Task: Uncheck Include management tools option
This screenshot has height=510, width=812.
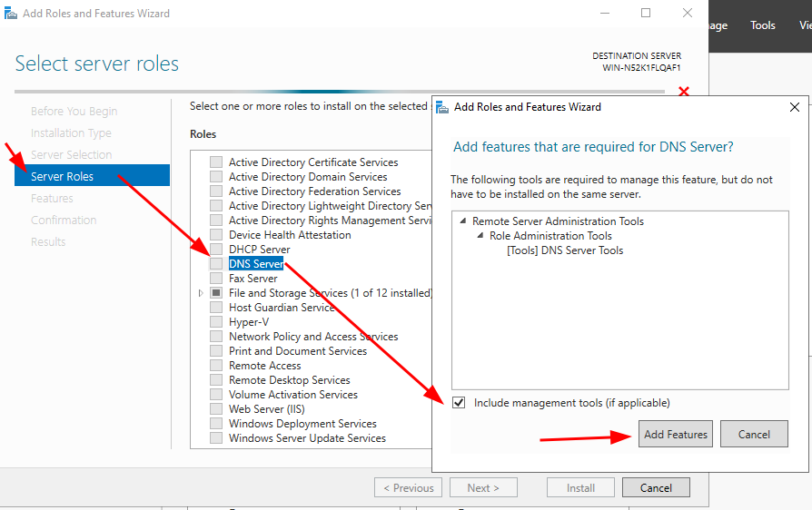Action: click(459, 402)
